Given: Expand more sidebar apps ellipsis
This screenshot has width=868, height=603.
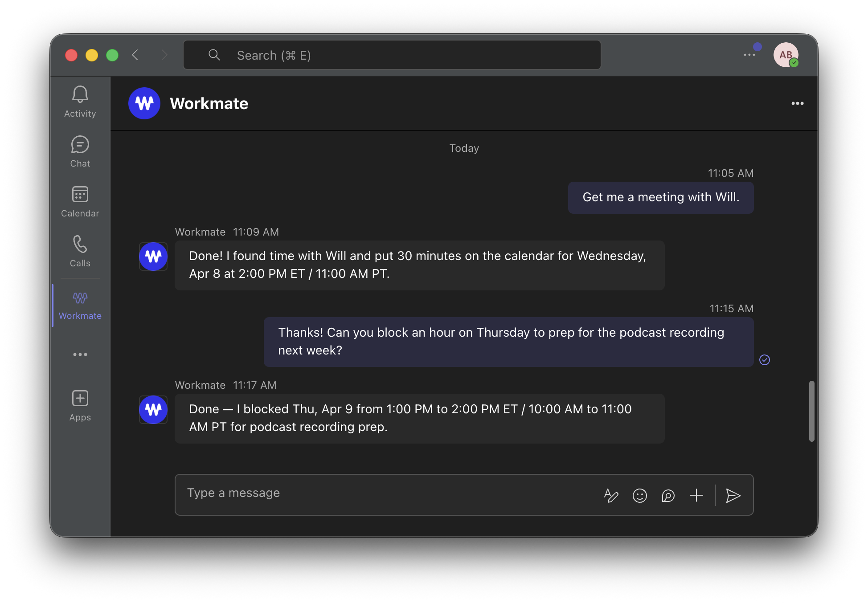Looking at the screenshot, I should [80, 354].
